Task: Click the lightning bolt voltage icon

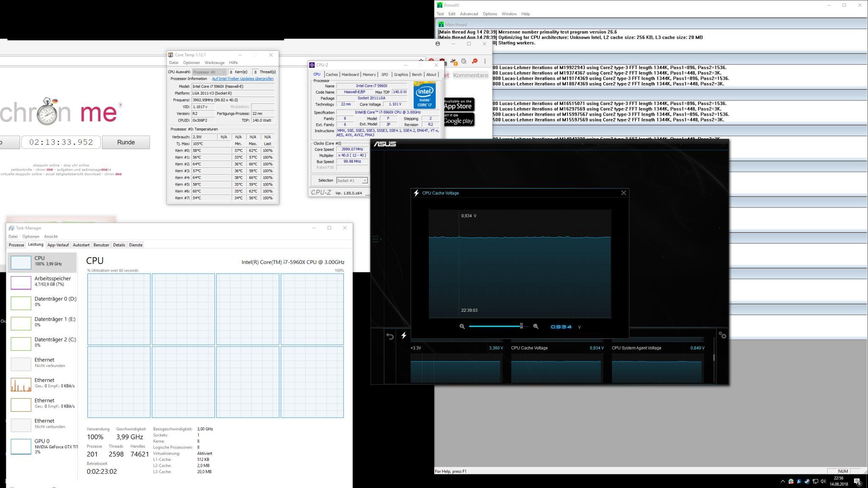Action: click(x=404, y=335)
